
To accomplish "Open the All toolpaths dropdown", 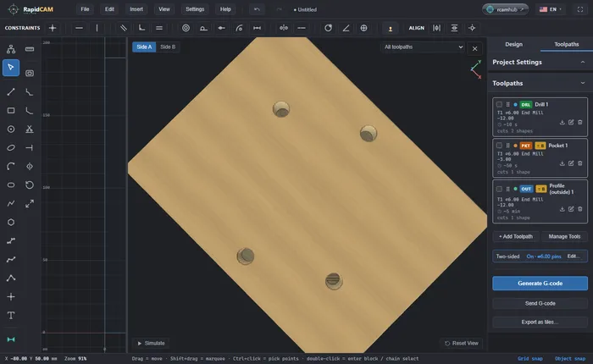I will pos(423,47).
